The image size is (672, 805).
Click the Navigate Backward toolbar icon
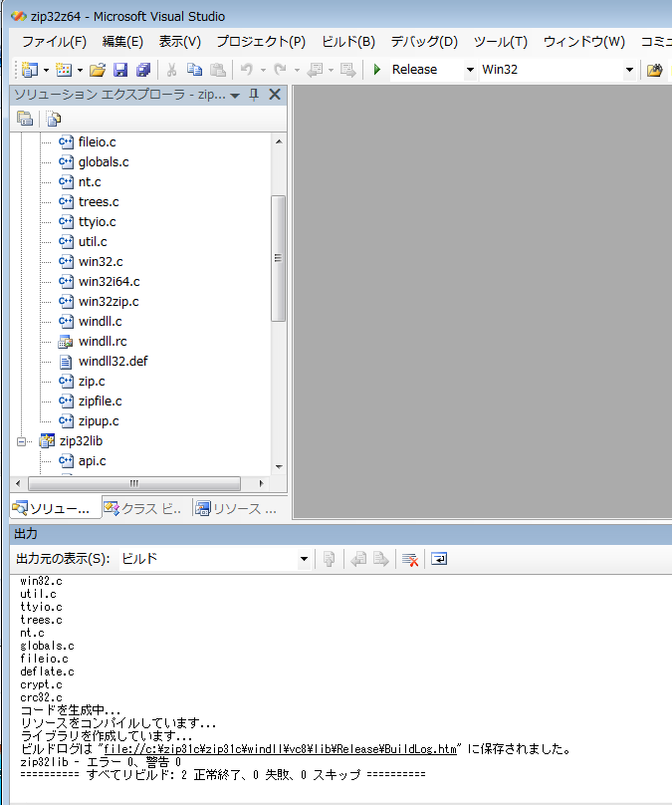coord(315,70)
